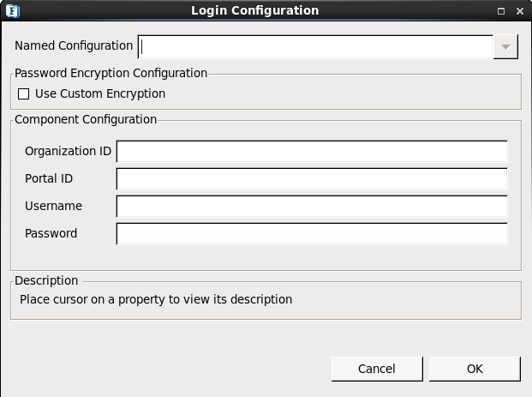Image resolution: width=532 pixels, height=397 pixels.
Task: Click the Portal ID text field
Action: coord(312,179)
